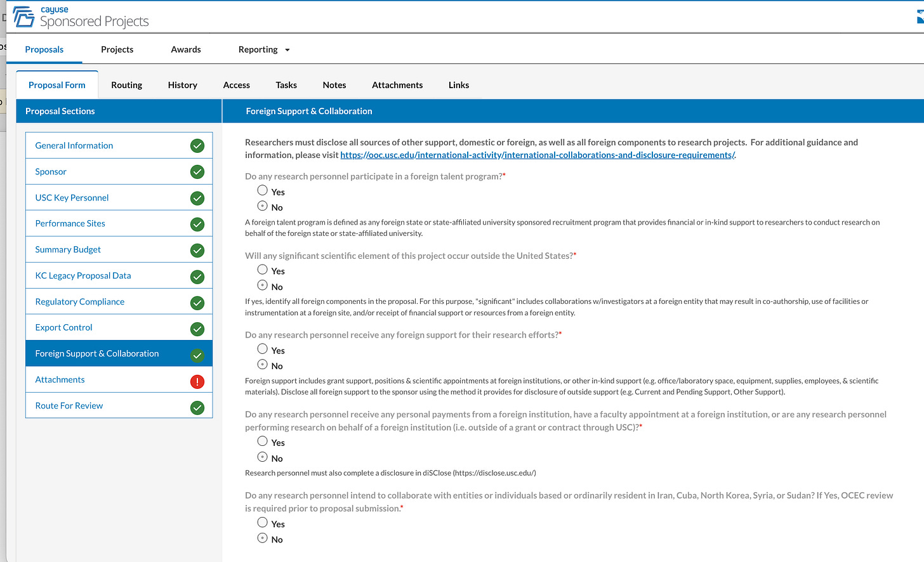Image resolution: width=924 pixels, height=562 pixels.
Task: Click the red error icon beside Attachments
Action: [197, 381]
